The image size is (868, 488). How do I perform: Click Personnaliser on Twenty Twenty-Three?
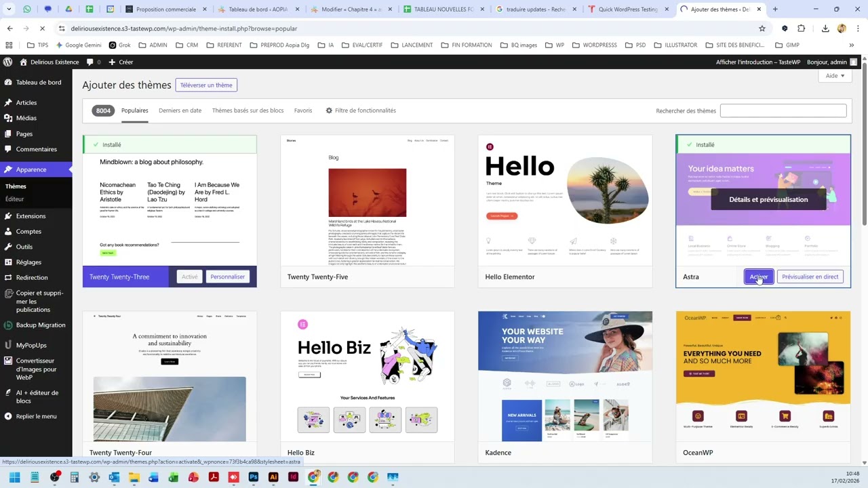tap(227, 277)
